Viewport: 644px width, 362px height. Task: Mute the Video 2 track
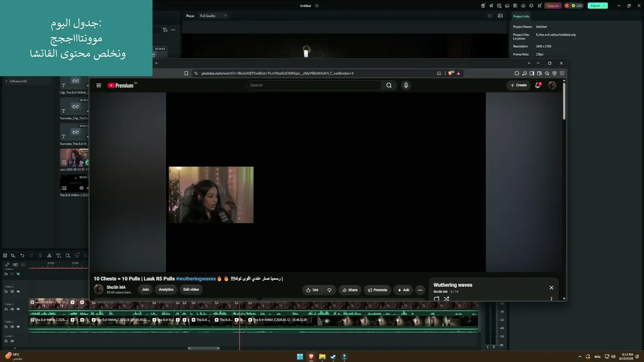12,309
